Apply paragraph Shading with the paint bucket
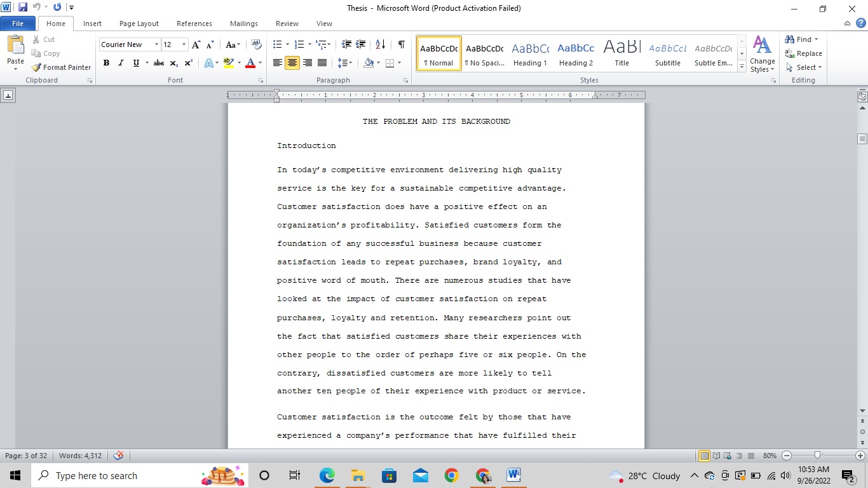This screenshot has height=488, width=868. [369, 63]
